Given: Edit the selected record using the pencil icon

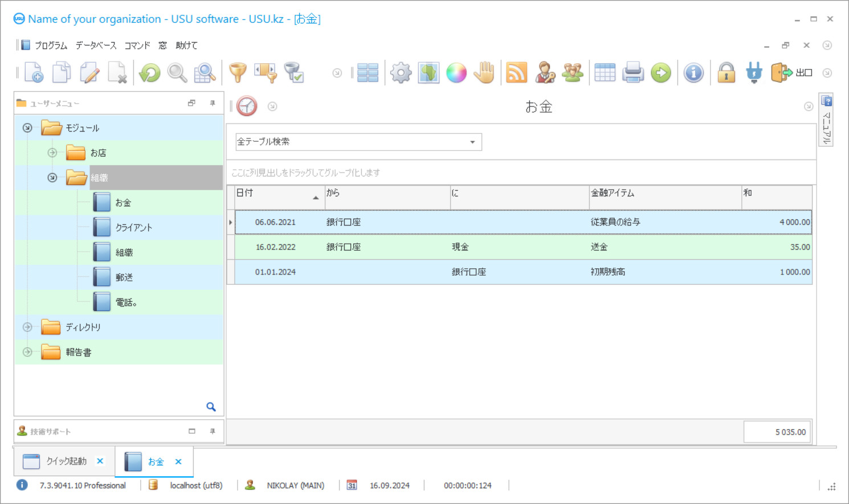Looking at the screenshot, I should pos(89,72).
